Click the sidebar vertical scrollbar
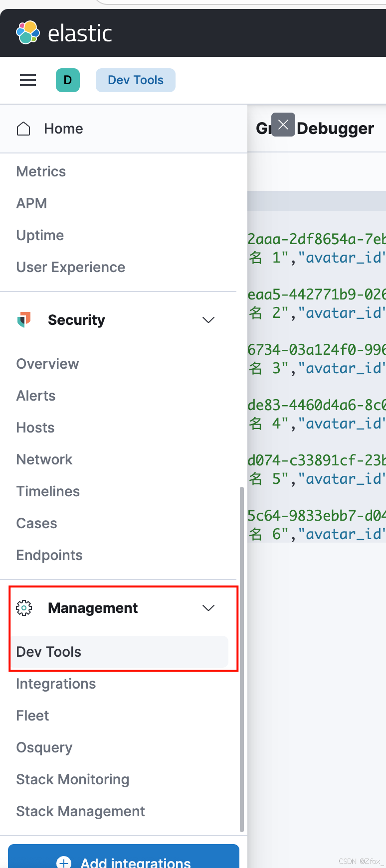Viewport: 386px width, 868px height. (242, 659)
